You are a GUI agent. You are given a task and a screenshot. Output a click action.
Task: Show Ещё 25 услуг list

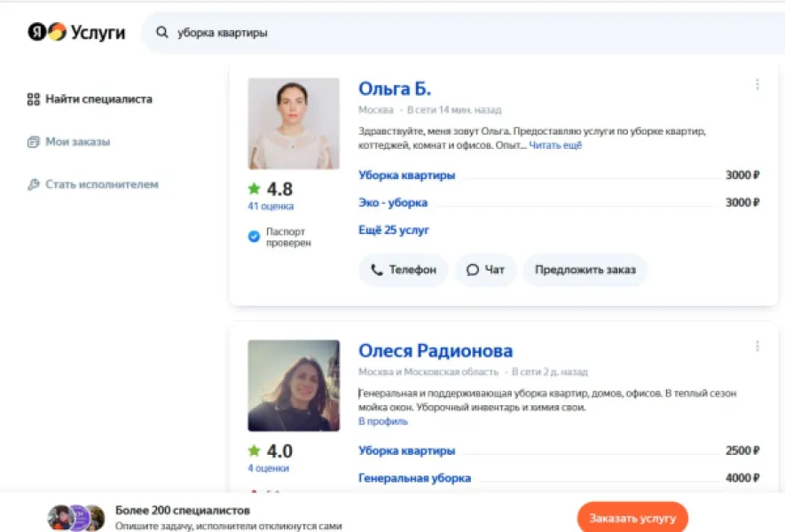click(394, 231)
